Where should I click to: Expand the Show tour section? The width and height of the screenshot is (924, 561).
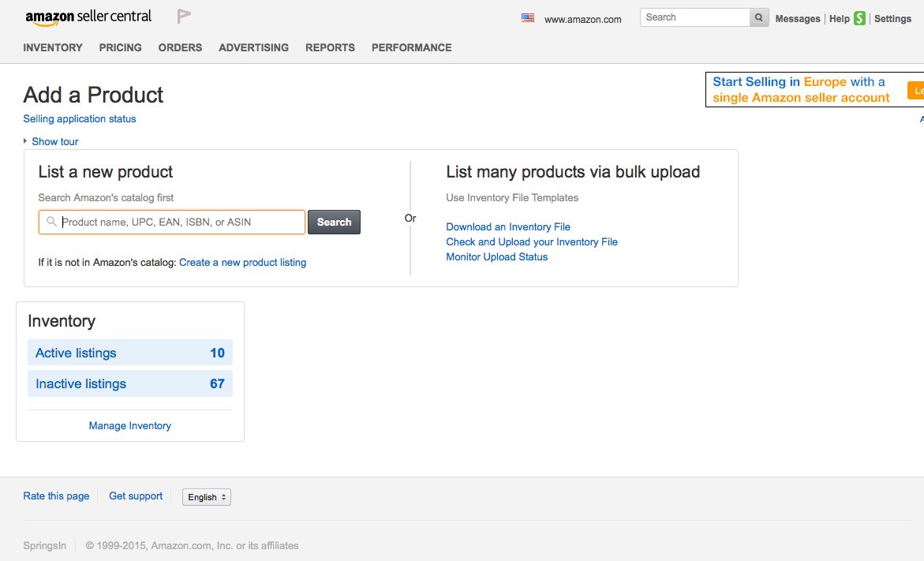tap(54, 141)
